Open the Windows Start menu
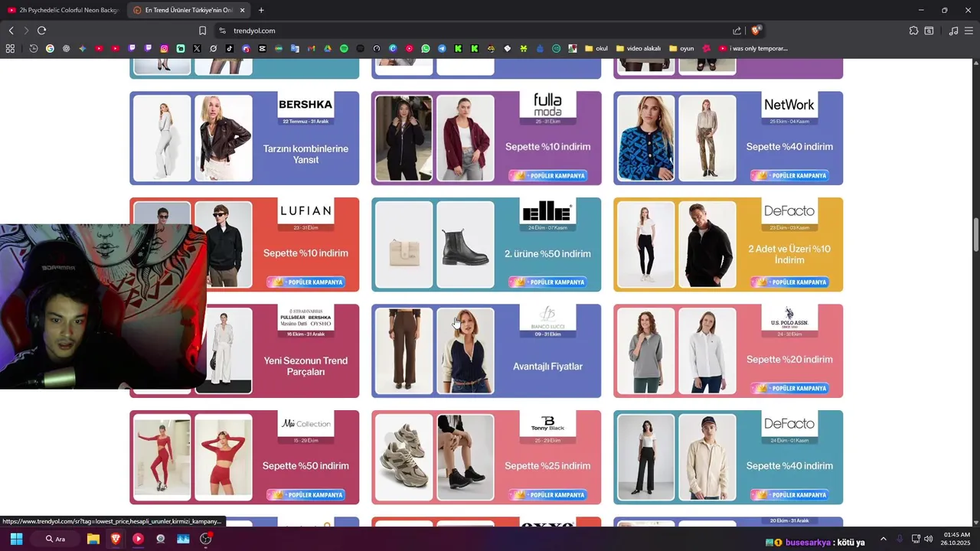 coord(16,539)
